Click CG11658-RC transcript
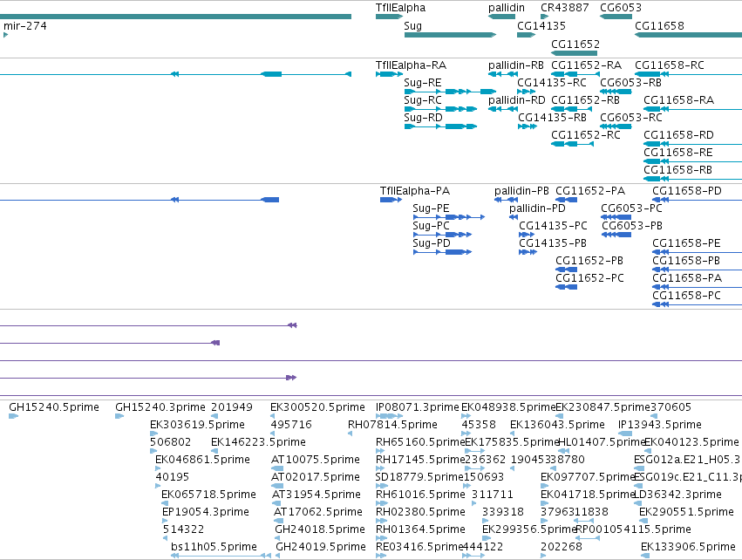Screen dimensions: 742x560 pos(688,74)
